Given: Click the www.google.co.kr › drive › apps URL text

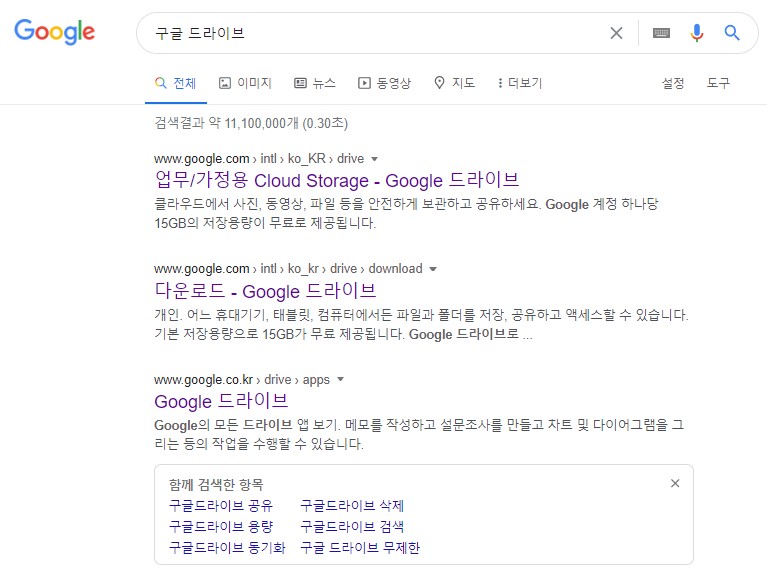Looking at the screenshot, I should click(242, 379).
